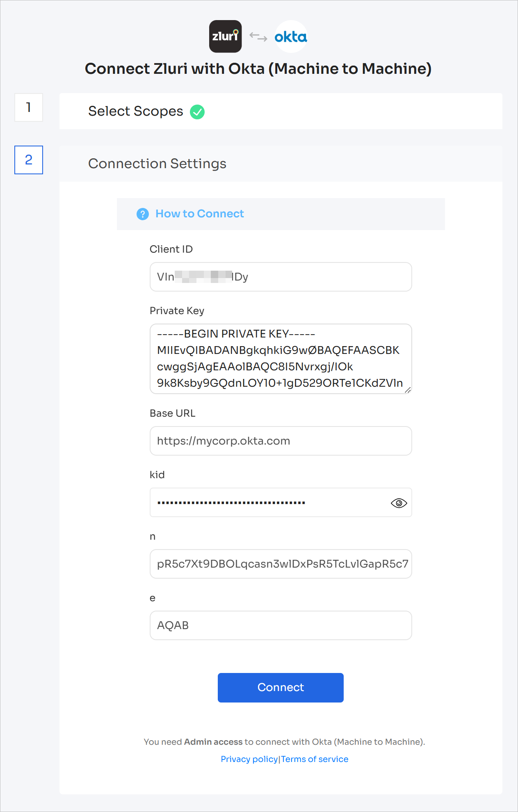
Task: Focus the Base URL input field
Action: coord(281,441)
